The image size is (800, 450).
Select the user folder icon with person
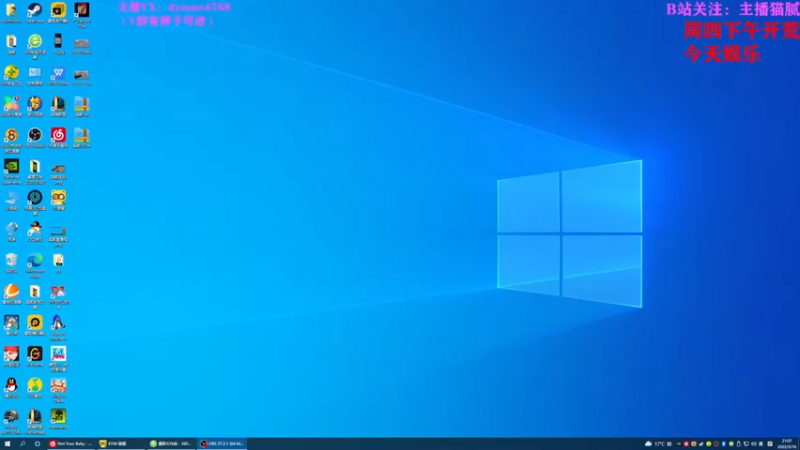tap(11, 12)
